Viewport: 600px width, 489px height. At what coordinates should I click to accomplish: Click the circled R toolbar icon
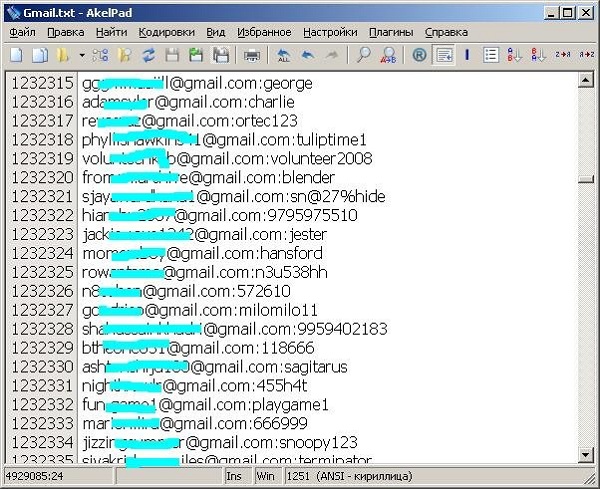[419, 56]
